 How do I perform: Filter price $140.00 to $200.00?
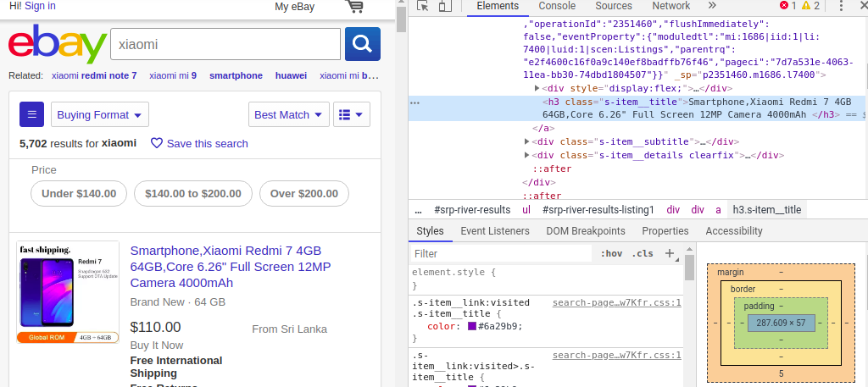tap(193, 193)
